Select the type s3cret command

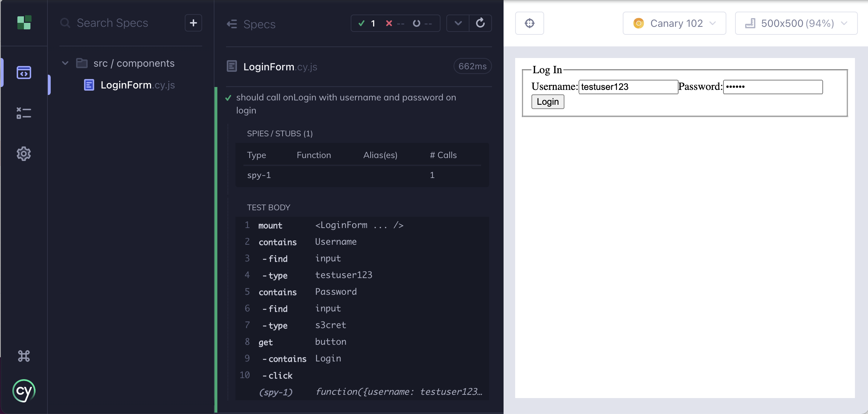pos(362,325)
